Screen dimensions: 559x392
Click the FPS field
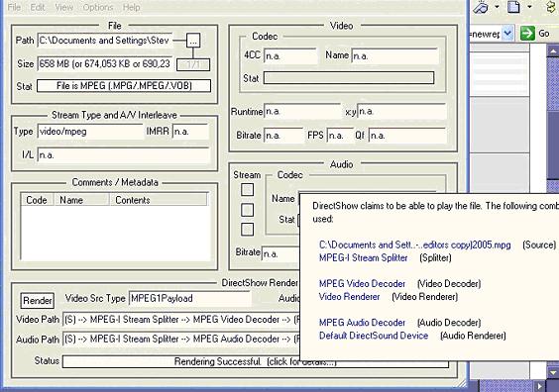pos(340,136)
